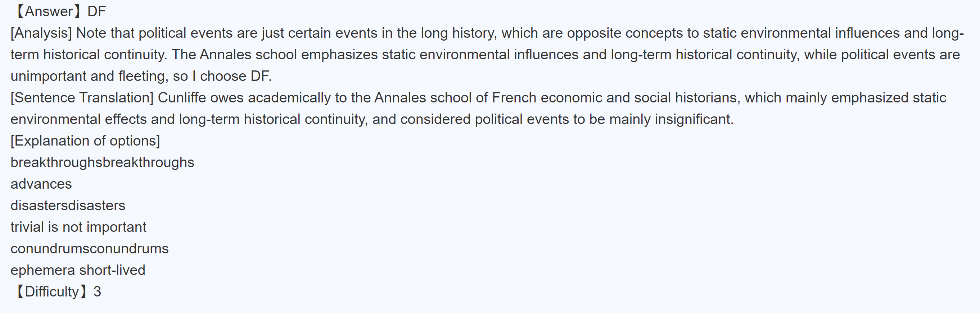This screenshot has height=313, width=980.
Task: Click 'so I choose DF.' text
Action: [x=222, y=76]
